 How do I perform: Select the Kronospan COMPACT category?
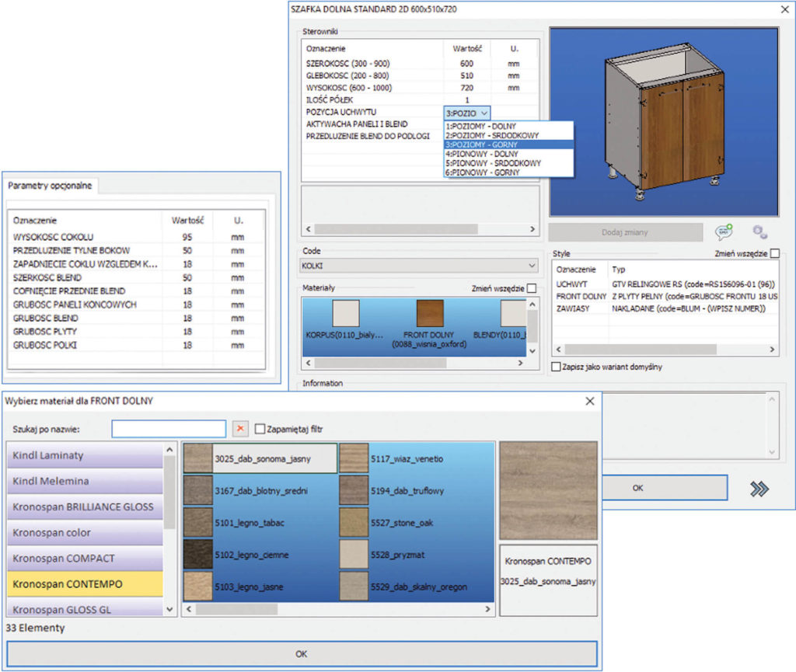[85, 559]
